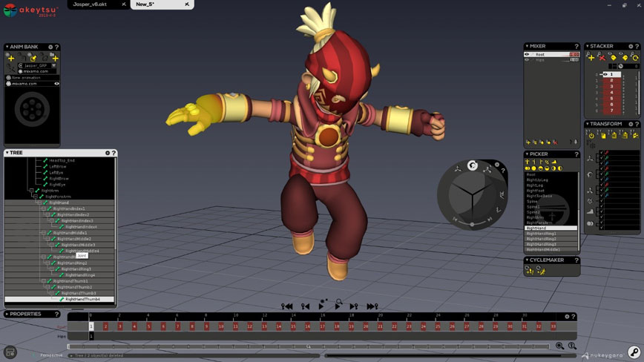Click the key icon at bottom-right

634,352
